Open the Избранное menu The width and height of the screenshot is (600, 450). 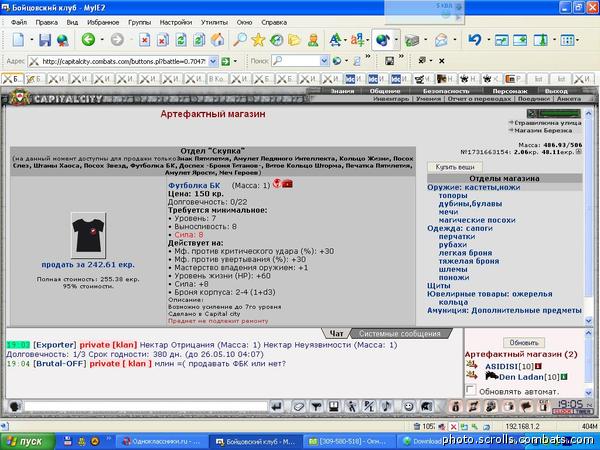pos(103,22)
